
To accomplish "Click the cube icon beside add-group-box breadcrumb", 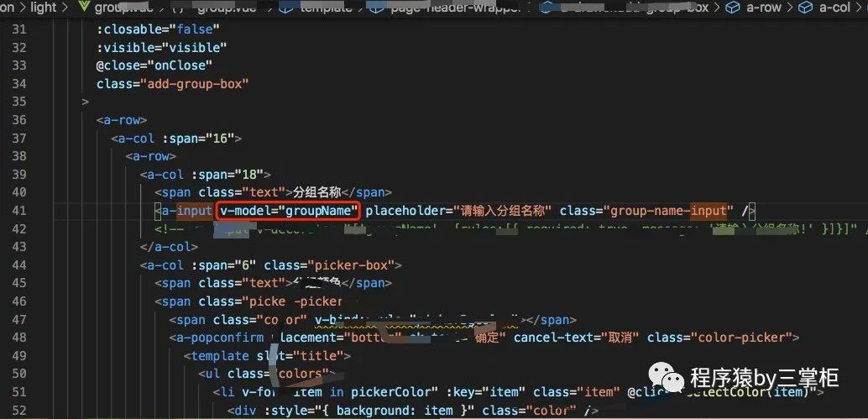I will pyautogui.click(x=547, y=8).
